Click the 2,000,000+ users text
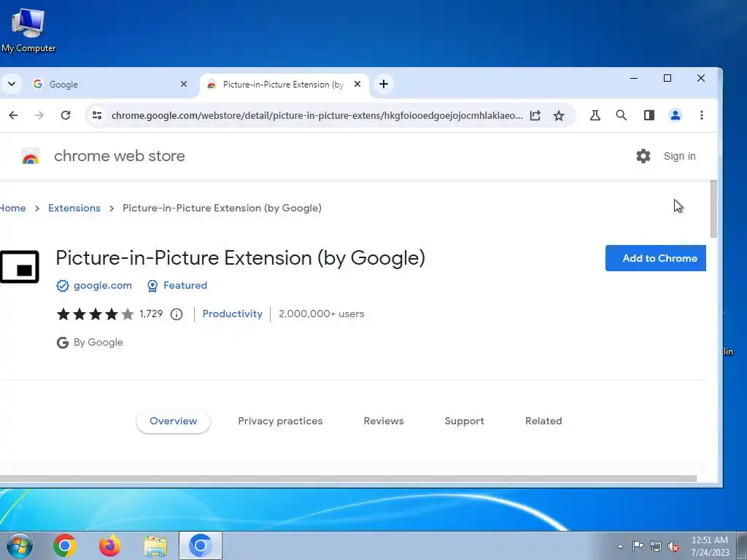The width and height of the screenshot is (747, 560). click(322, 314)
